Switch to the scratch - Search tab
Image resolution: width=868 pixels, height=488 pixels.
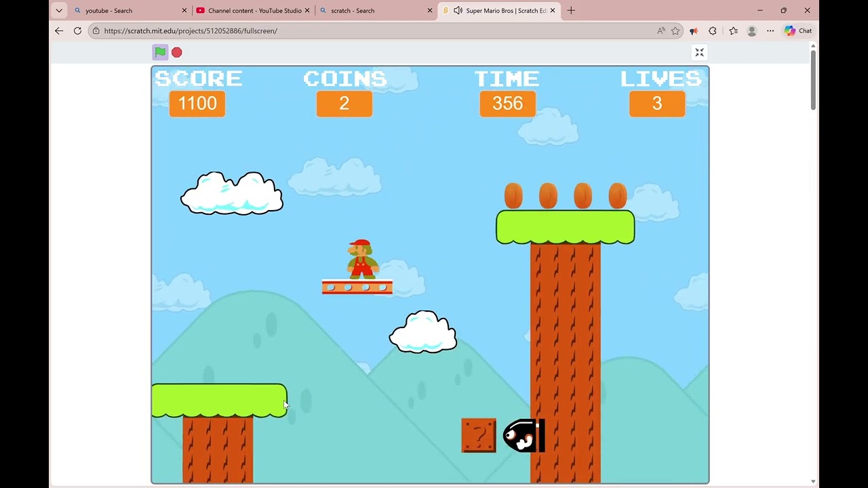[x=376, y=10]
